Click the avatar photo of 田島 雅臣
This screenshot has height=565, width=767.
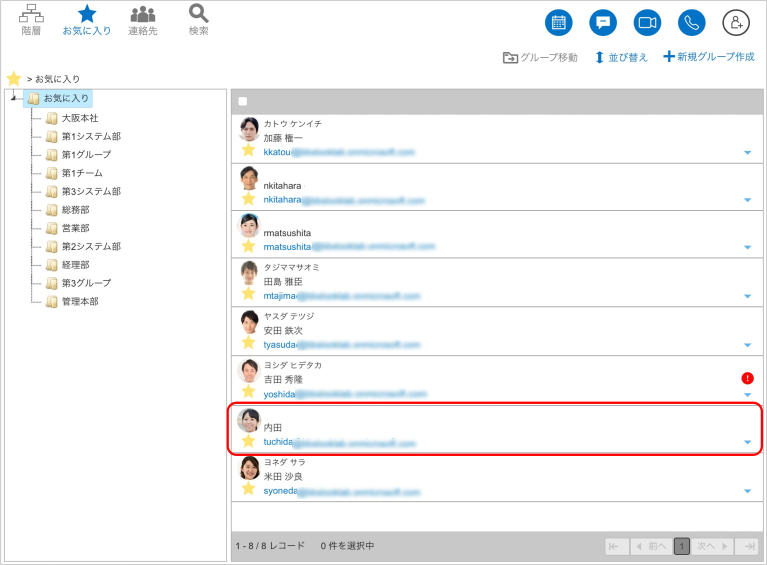coord(249,273)
